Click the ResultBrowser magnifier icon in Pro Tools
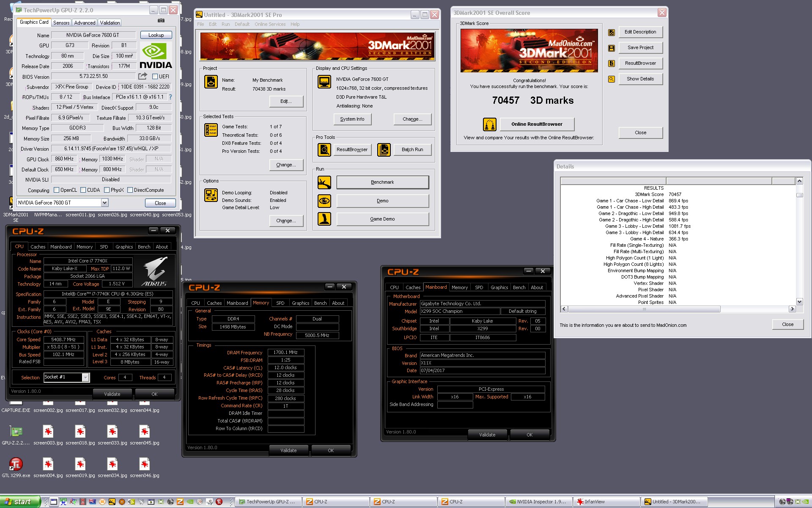The height and width of the screenshot is (508, 812). click(324, 149)
